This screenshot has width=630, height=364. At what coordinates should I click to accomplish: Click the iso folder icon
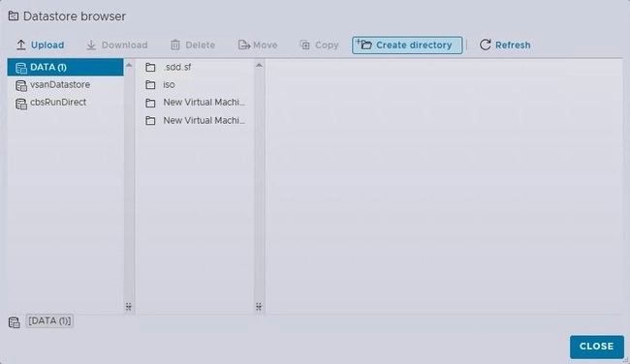tap(150, 84)
